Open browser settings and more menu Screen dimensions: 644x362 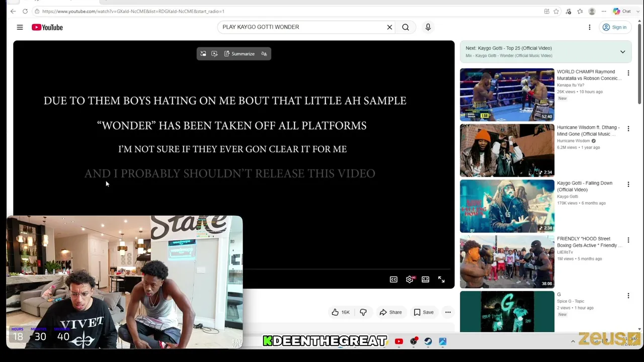[x=604, y=11]
